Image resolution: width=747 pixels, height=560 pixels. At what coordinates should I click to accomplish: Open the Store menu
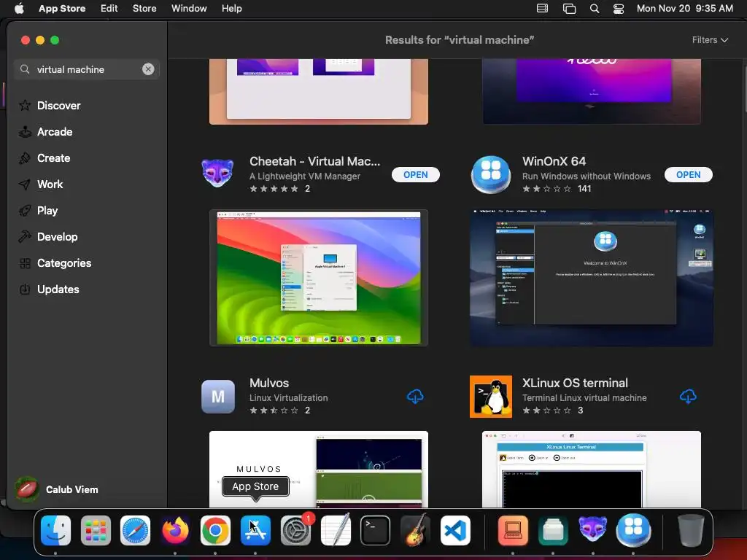tap(144, 9)
